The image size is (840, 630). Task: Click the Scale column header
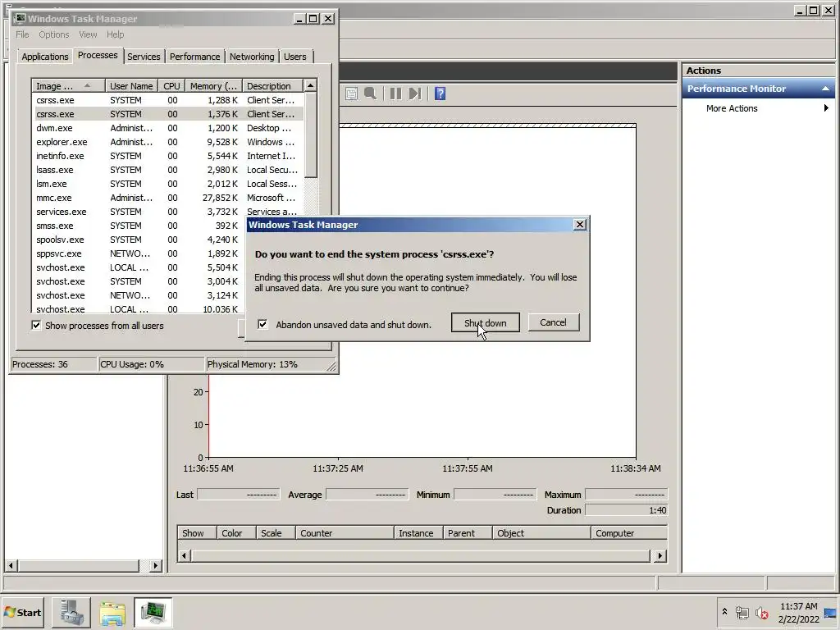(276, 533)
